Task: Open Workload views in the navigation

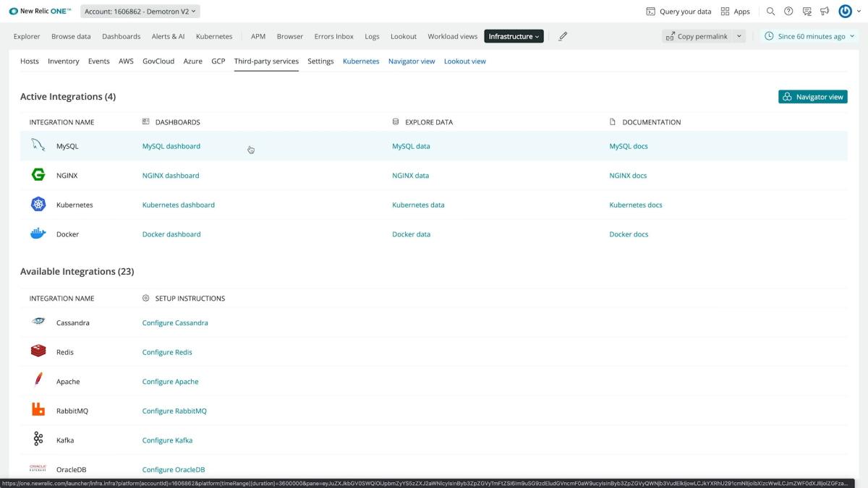Action: coord(453,36)
